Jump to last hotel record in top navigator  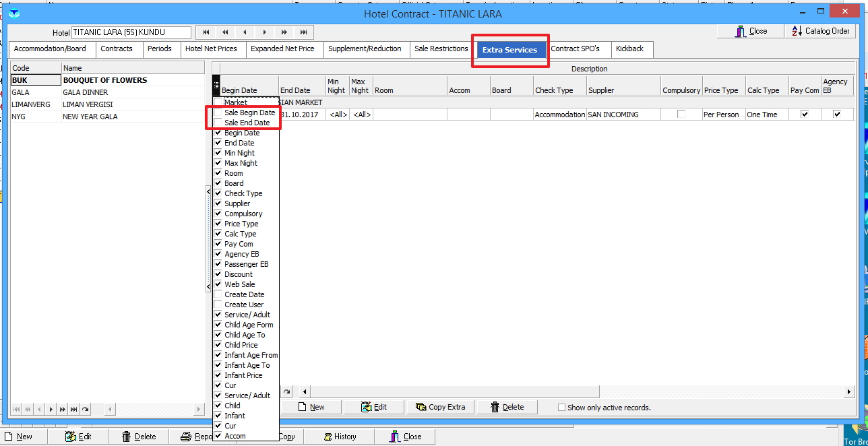coord(304,32)
